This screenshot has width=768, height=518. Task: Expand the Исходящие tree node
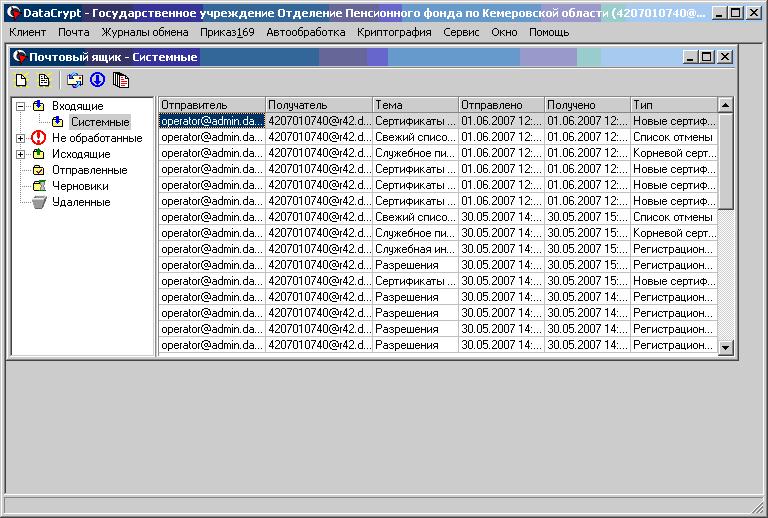point(21,154)
